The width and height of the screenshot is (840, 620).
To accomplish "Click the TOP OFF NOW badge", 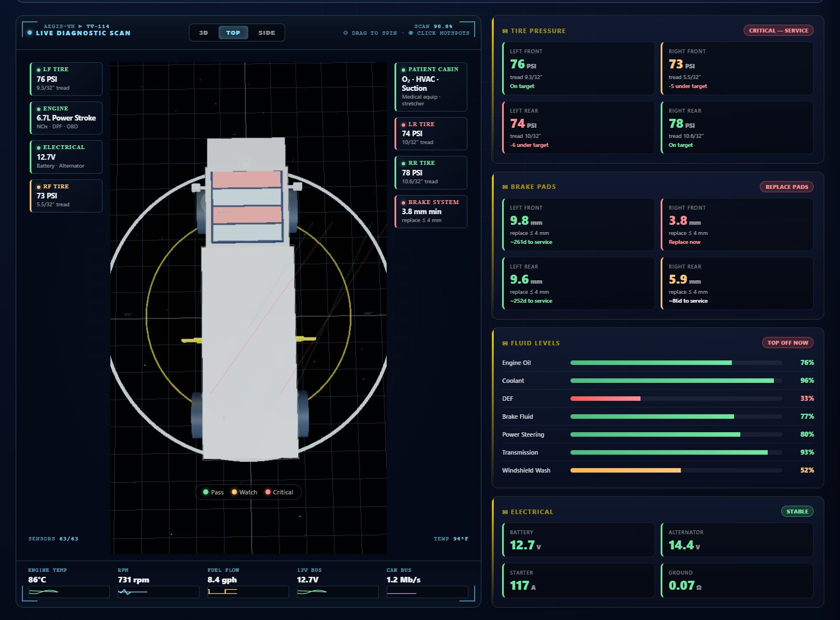I will click(788, 343).
